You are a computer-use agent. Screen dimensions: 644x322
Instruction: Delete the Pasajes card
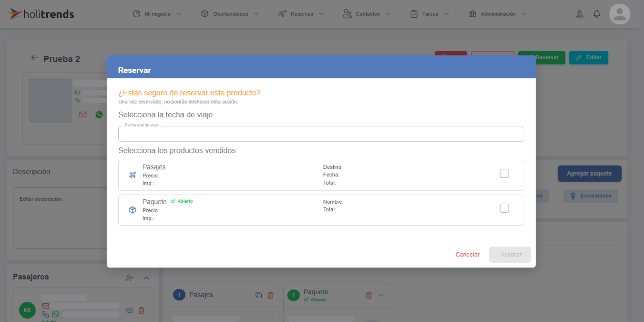(270, 295)
